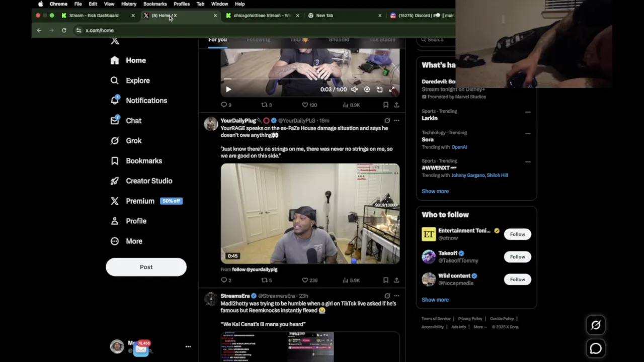Follow Entertainment Tonight account
The image size is (644, 362).
pyautogui.click(x=517, y=234)
